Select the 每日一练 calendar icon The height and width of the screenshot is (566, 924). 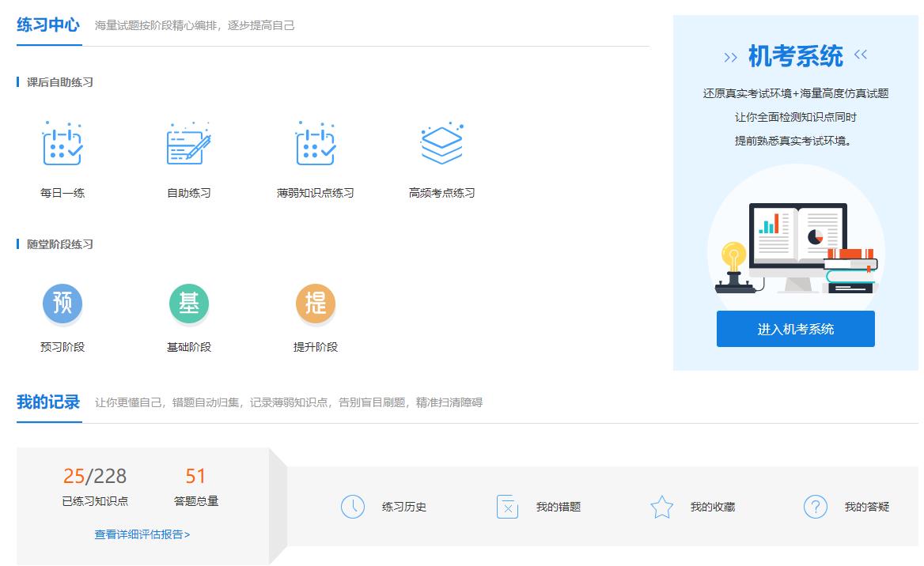[62, 145]
